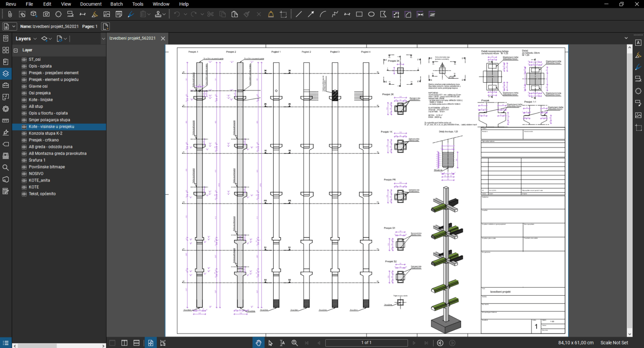Open the Search panel from sidebar
This screenshot has width=644, height=348.
tap(5, 168)
